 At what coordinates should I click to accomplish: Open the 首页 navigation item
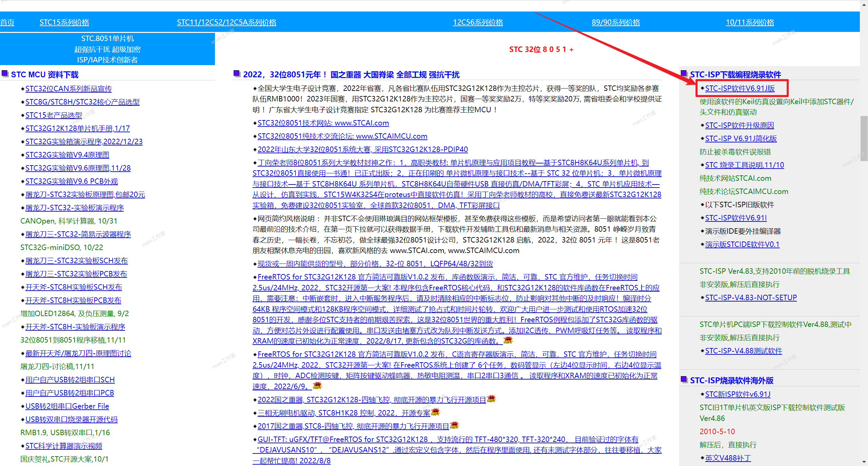[7, 22]
